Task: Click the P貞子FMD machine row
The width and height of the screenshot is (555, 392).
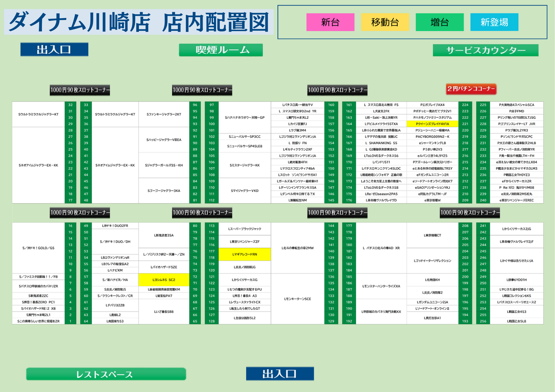Action: [517, 111]
